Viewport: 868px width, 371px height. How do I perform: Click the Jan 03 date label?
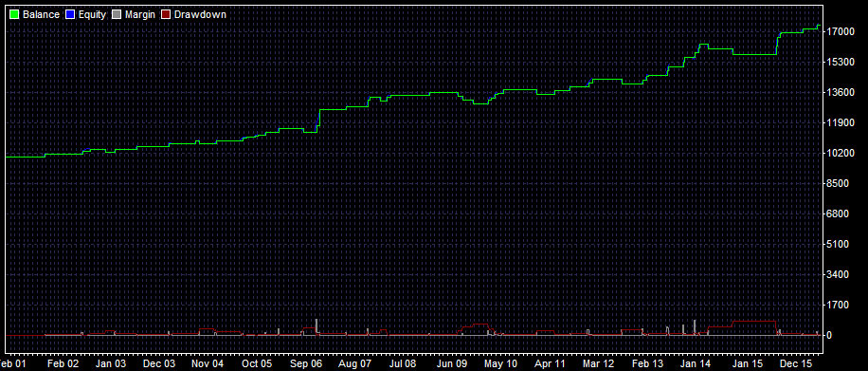coord(111,363)
